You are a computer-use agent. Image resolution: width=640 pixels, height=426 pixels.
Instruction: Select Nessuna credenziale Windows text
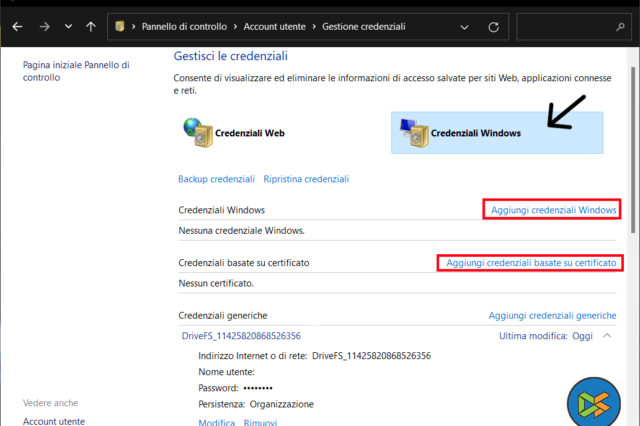coord(241,231)
